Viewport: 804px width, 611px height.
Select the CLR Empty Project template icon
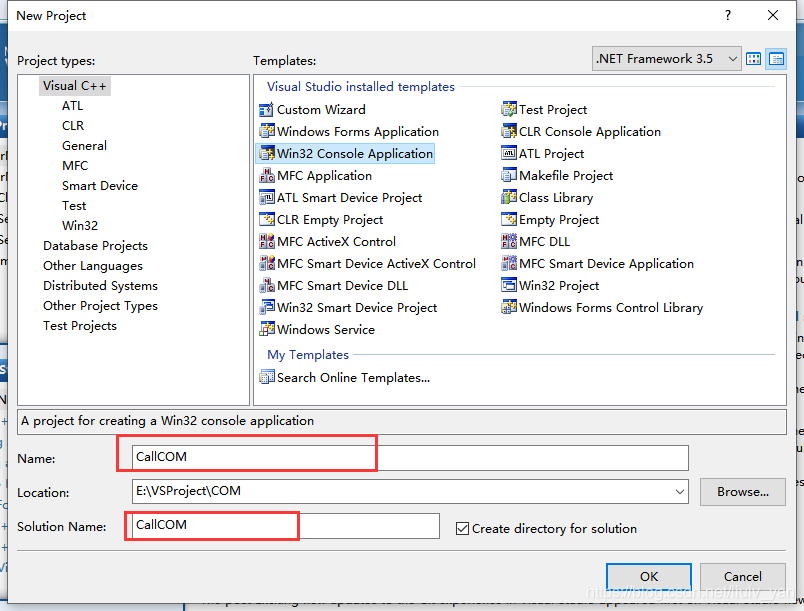click(267, 219)
